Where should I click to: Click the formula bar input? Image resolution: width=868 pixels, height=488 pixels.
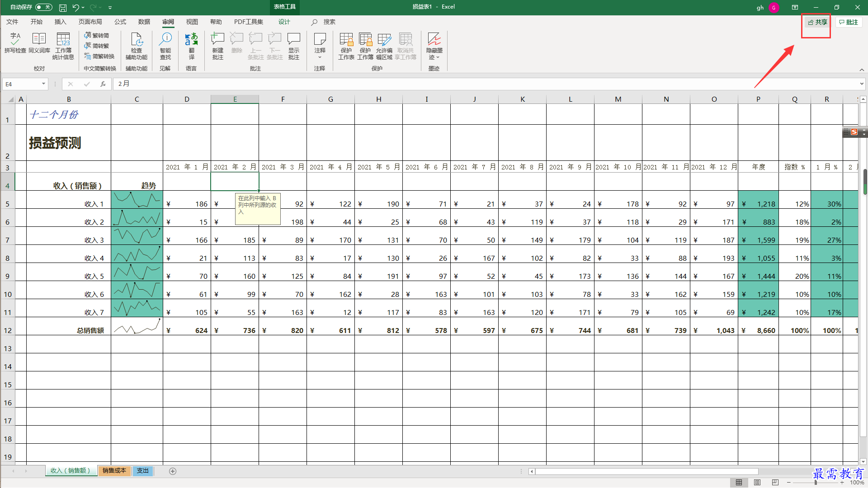click(486, 84)
